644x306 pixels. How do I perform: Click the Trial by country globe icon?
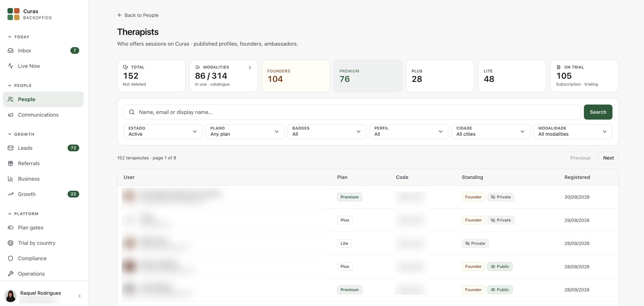(11, 243)
